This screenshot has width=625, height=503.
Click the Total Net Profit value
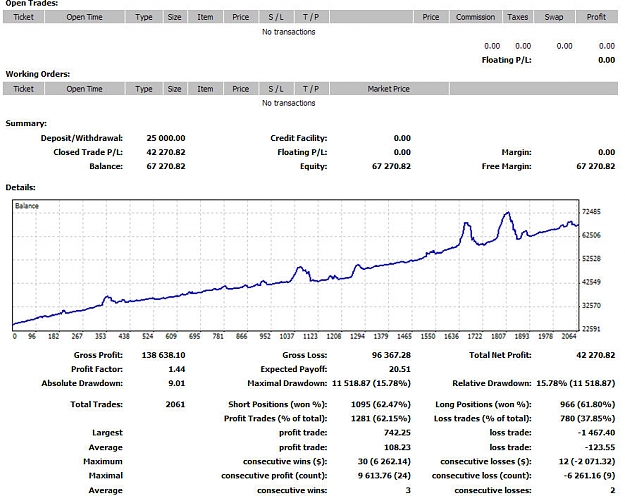coord(596,355)
